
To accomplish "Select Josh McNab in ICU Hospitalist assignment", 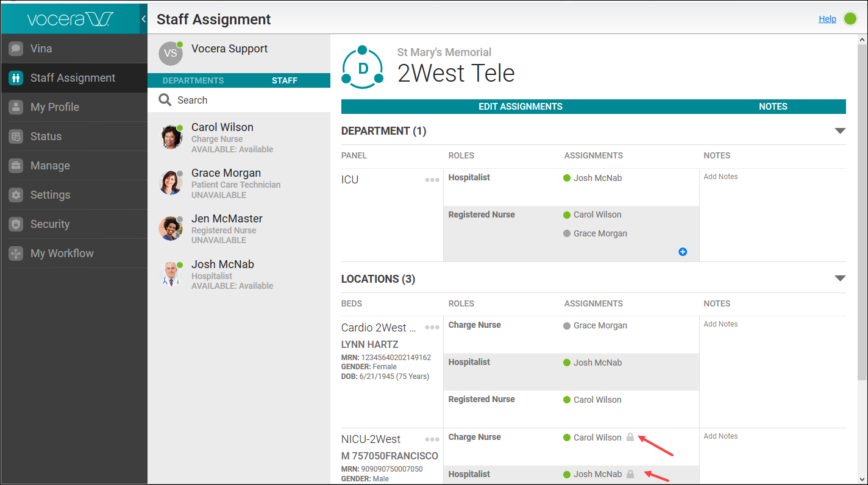I will (x=597, y=178).
